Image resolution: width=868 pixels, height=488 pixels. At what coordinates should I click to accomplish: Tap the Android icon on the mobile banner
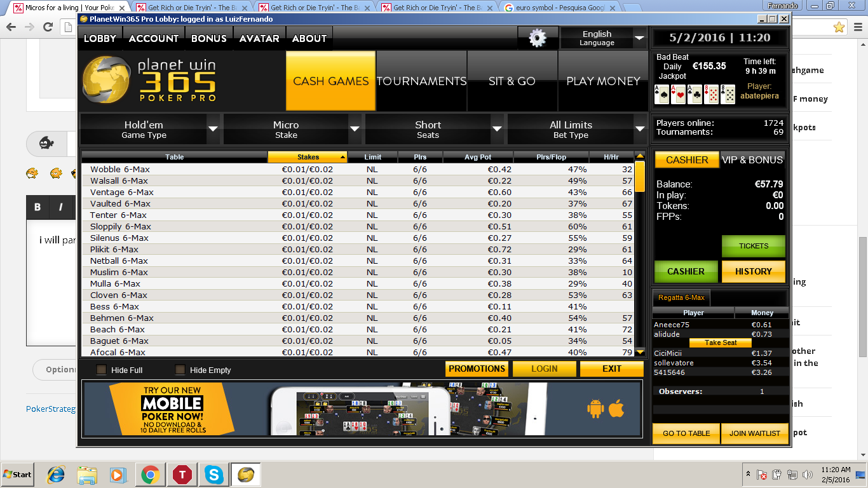(595, 409)
